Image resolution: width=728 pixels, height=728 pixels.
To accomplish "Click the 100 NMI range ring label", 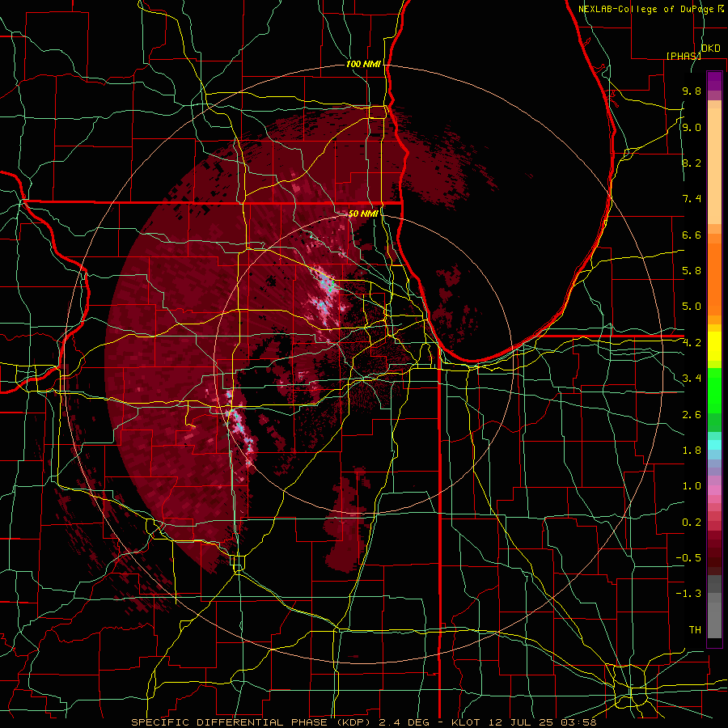I will click(363, 64).
